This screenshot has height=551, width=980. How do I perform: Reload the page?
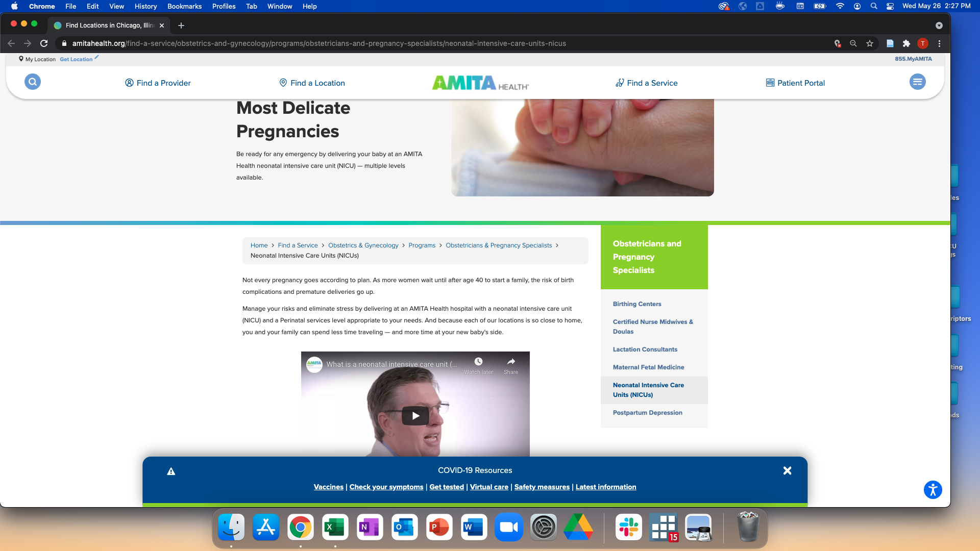[x=44, y=43]
